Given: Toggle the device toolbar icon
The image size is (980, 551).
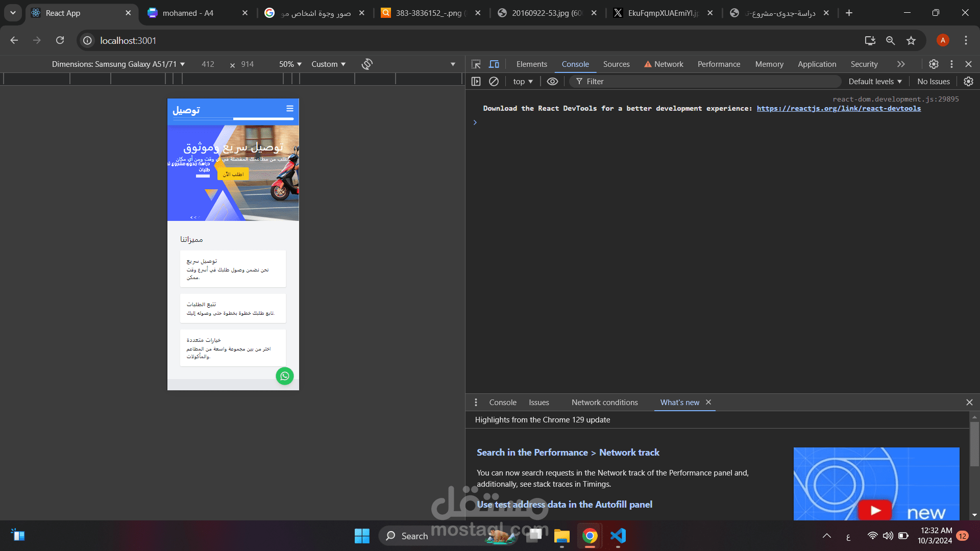Looking at the screenshot, I should (494, 64).
